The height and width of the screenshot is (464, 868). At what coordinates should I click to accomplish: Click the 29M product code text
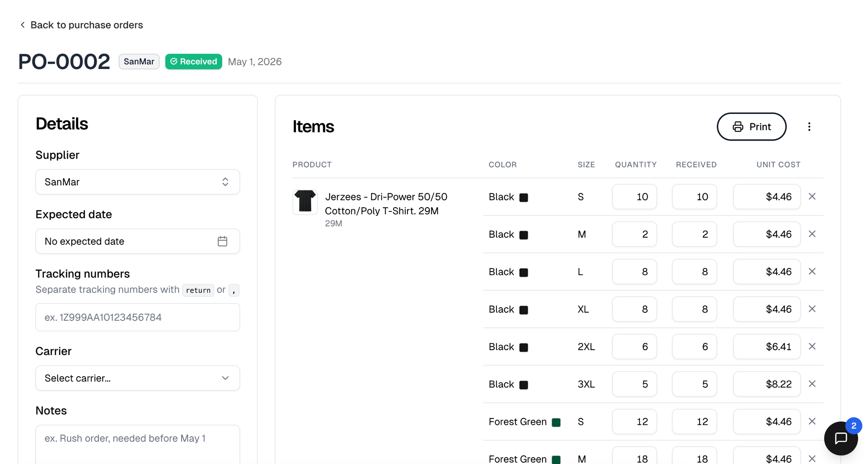[333, 223]
